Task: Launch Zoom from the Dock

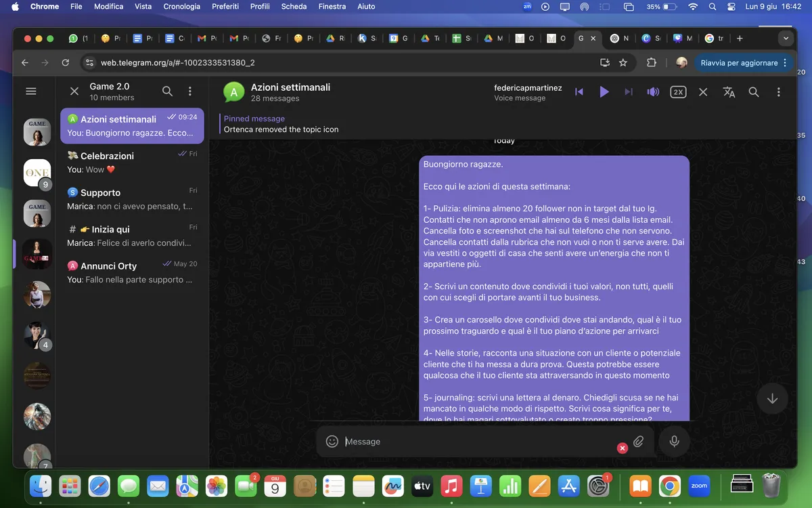Action: pyautogui.click(x=699, y=486)
